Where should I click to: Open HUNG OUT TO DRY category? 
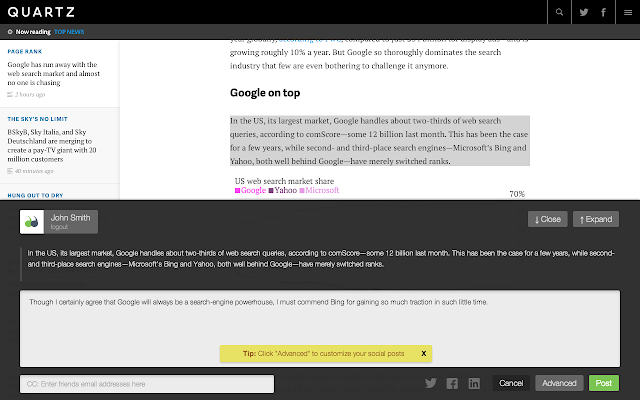coord(35,196)
